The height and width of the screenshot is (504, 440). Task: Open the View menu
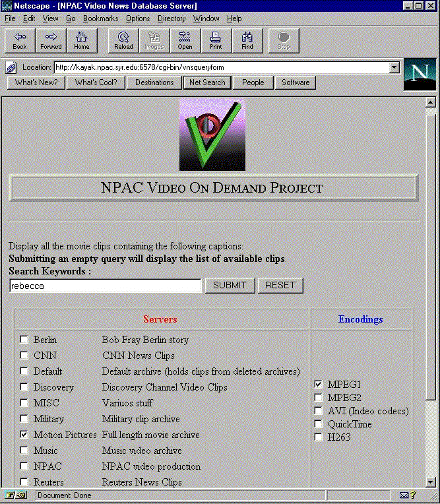pyautogui.click(x=50, y=18)
